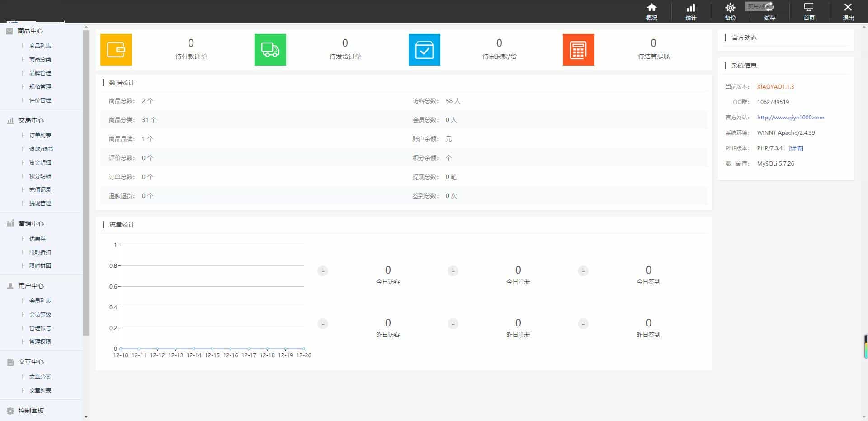Screen dimensions: 868x421
Task: Open 资金明细 page
Action: pyautogui.click(x=40, y=162)
